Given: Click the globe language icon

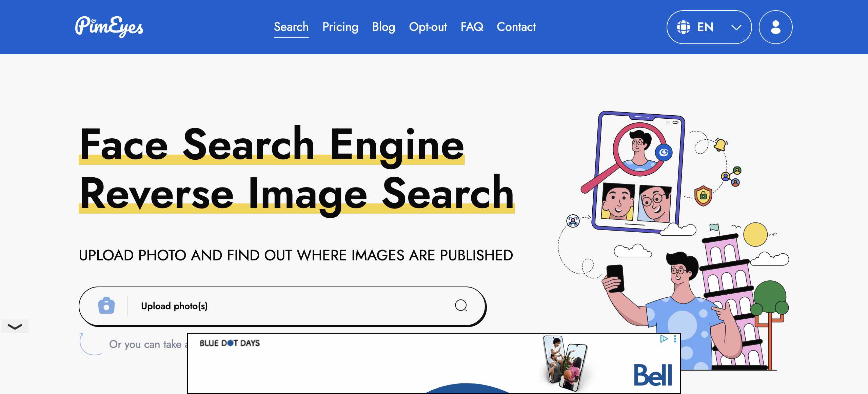Looking at the screenshot, I should [x=683, y=27].
